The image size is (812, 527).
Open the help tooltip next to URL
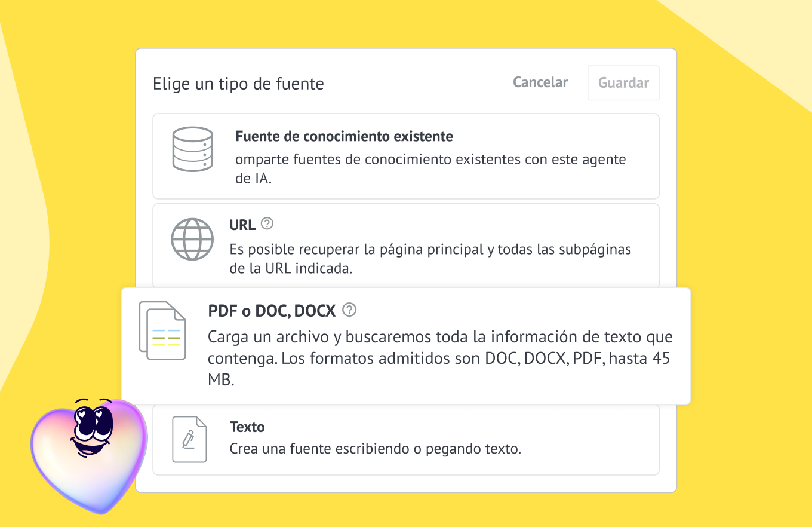(x=267, y=224)
